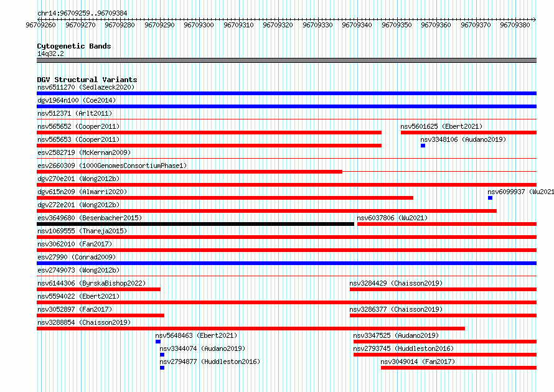Viewport: 554px width, 392px height.
Task: Open variant nsv3347525 (Audano2019)
Action: tap(396, 335)
